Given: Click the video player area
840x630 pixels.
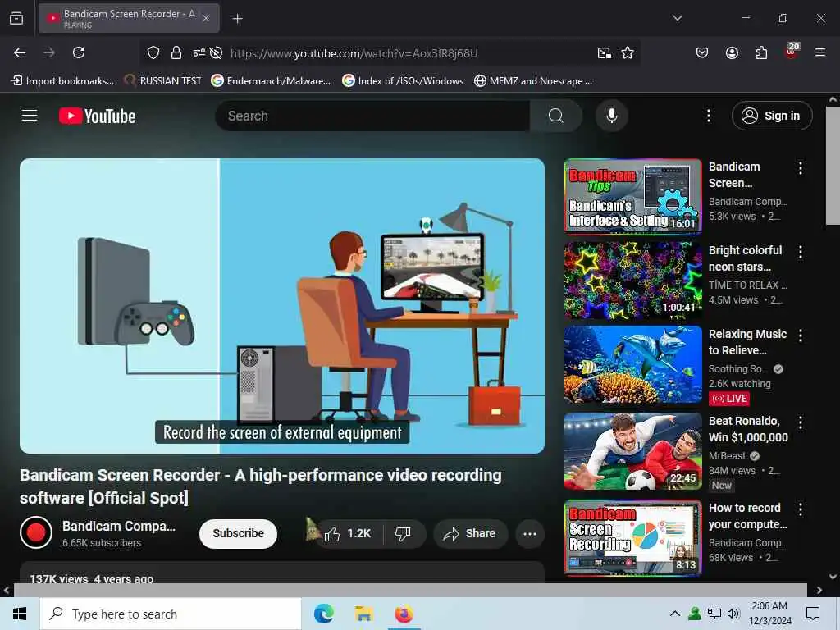Looking at the screenshot, I should click(x=282, y=306).
